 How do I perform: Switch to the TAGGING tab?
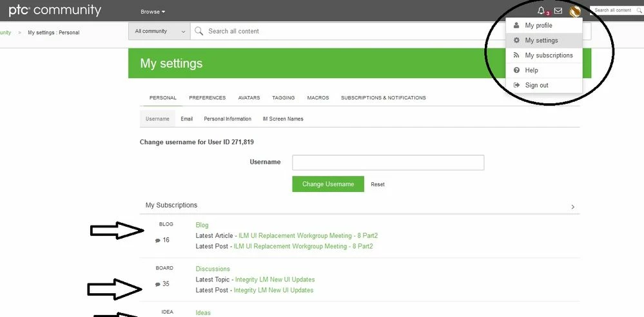(x=284, y=98)
